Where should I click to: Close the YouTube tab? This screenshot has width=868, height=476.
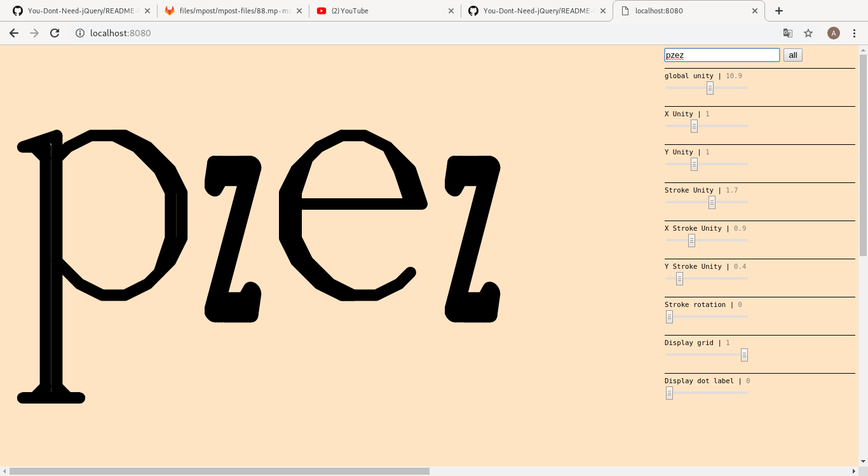pyautogui.click(x=451, y=11)
